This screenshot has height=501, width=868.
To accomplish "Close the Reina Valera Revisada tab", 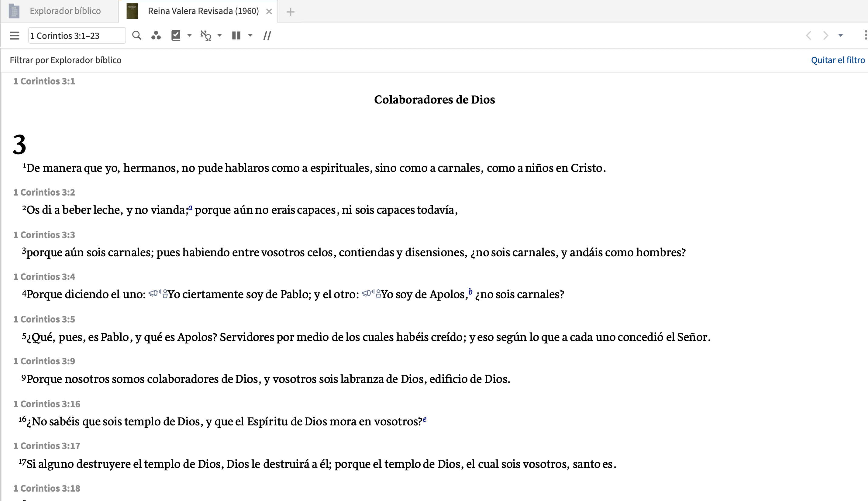I will click(269, 11).
